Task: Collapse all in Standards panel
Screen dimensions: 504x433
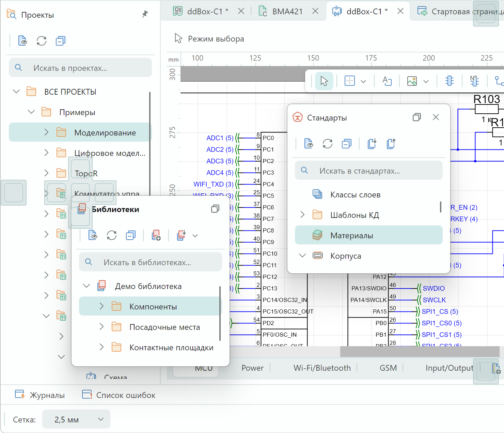Action: click(x=347, y=144)
